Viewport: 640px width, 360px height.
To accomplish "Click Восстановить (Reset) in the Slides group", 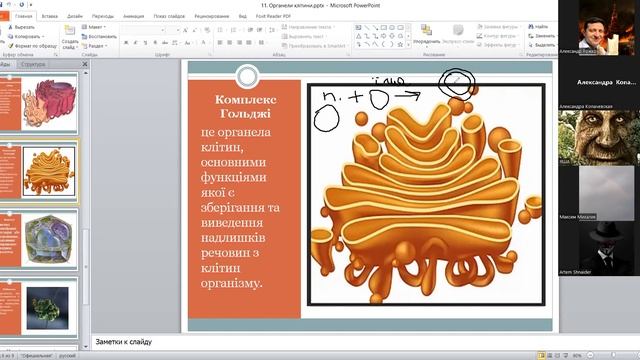I will coord(99,36).
